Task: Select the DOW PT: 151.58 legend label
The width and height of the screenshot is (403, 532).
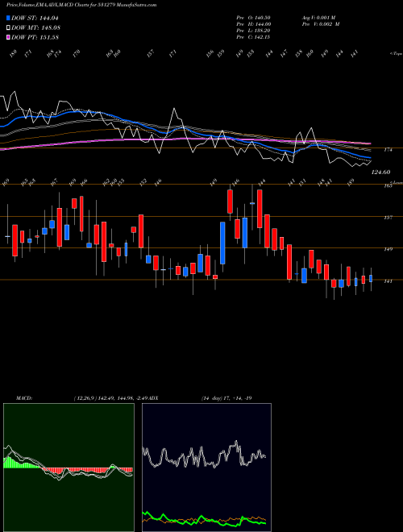Action: 35,37
